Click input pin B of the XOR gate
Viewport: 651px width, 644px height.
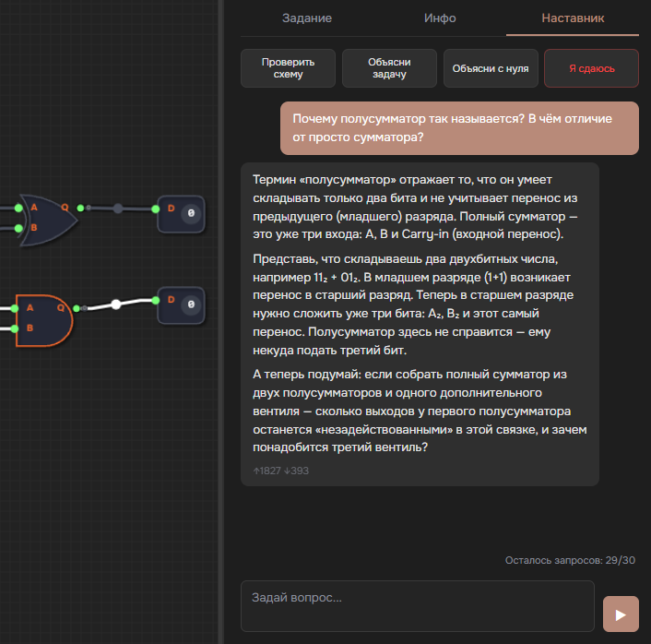pyautogui.click(x=18, y=228)
